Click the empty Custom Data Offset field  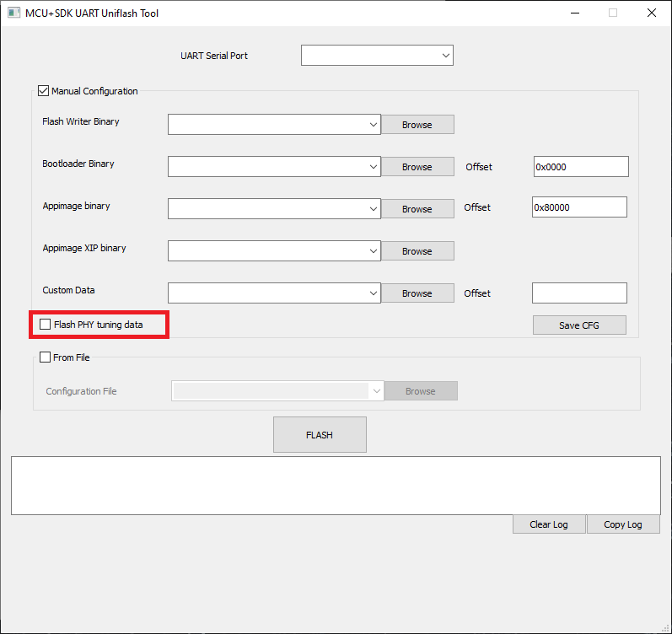(579, 293)
